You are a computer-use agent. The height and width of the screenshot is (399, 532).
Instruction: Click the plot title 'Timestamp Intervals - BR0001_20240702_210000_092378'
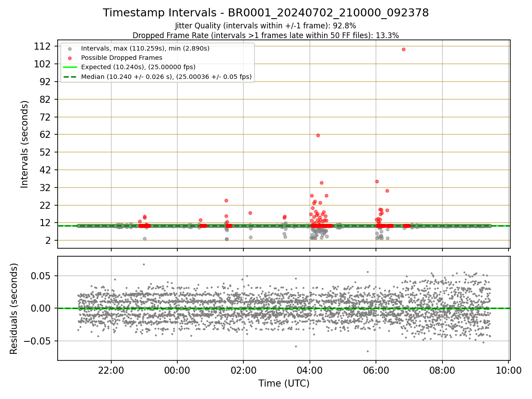pyautogui.click(x=266, y=13)
